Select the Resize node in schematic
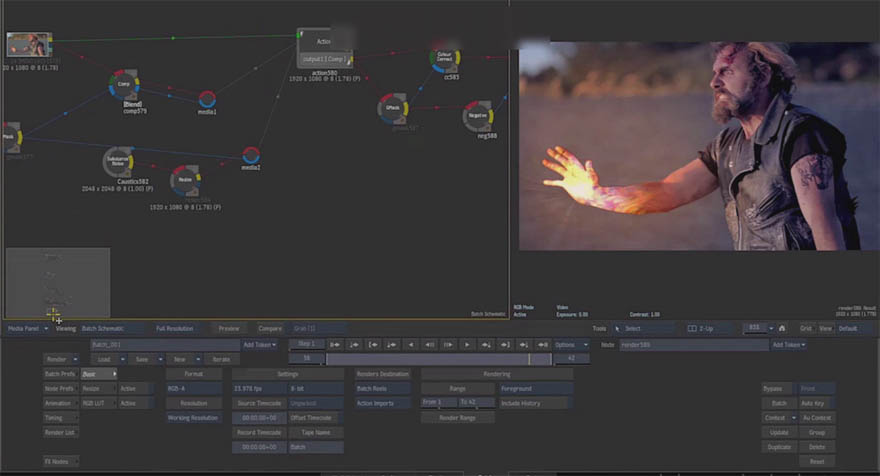 tap(185, 180)
